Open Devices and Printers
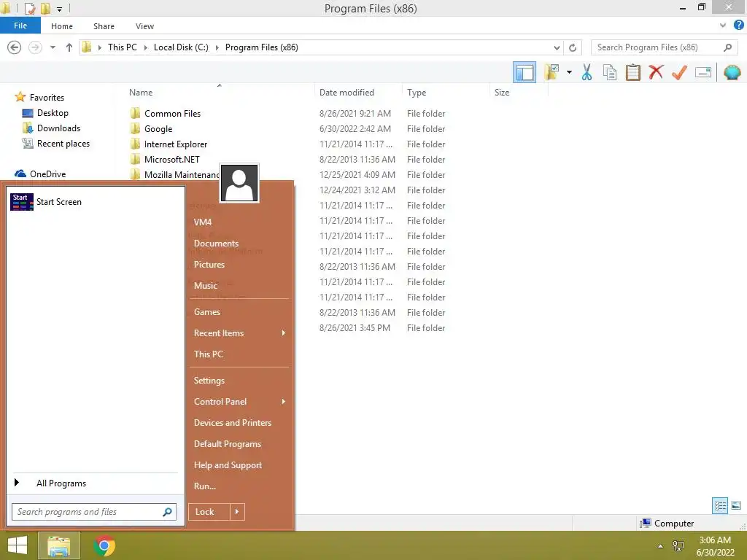This screenshot has width=747, height=560. click(x=233, y=422)
